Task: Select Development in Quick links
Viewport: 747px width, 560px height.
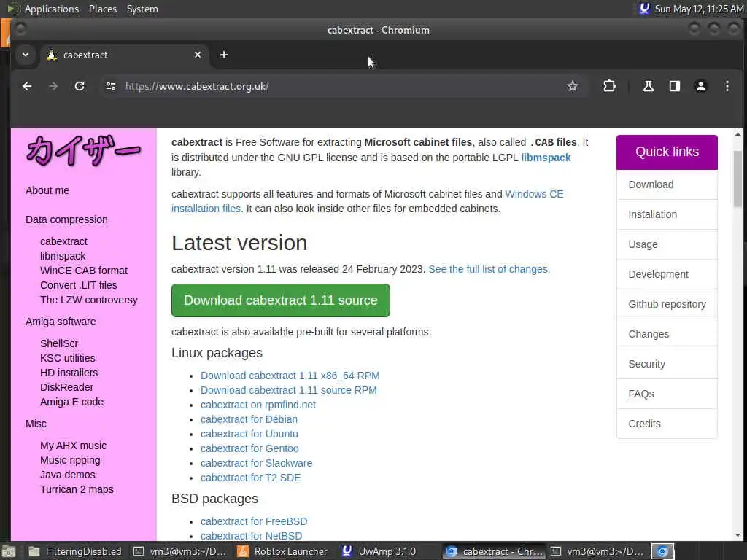Action: tap(667, 275)
